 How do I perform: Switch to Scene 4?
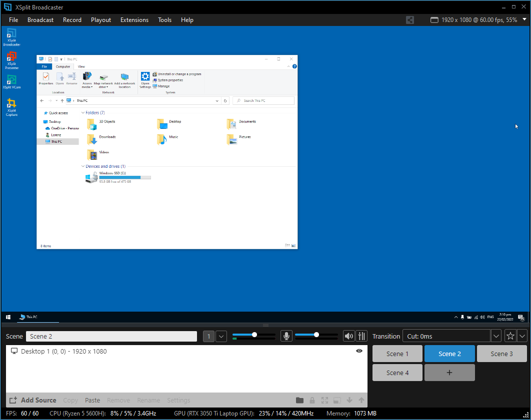click(x=397, y=373)
